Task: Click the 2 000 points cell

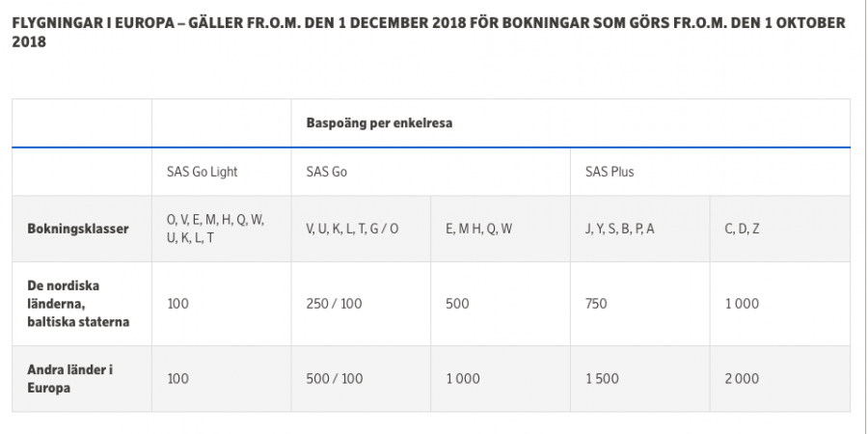Action: click(742, 379)
